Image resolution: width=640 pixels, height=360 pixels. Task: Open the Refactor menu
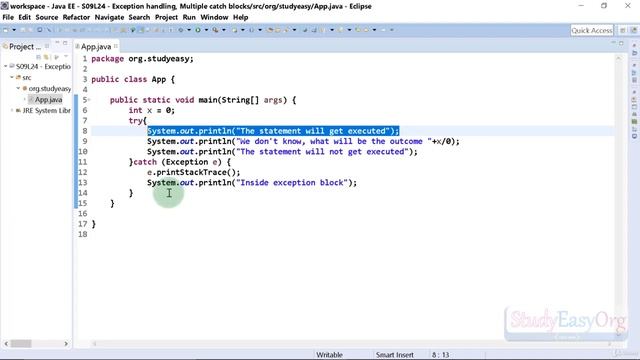[x=76, y=17]
